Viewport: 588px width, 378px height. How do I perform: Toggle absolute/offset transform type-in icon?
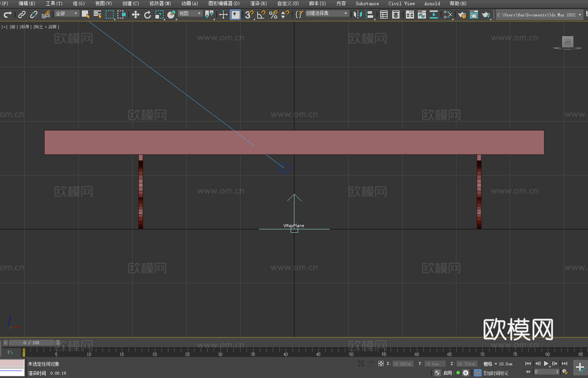pos(381,364)
